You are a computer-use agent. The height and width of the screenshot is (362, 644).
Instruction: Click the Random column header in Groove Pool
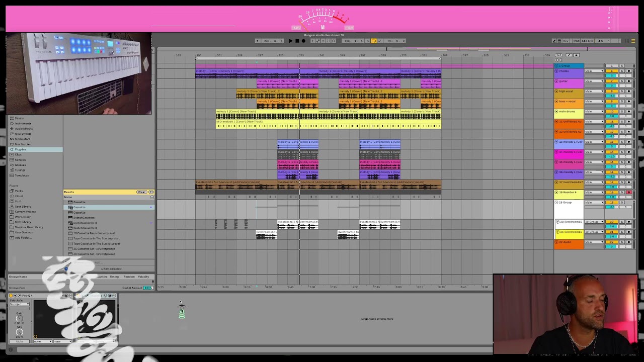(x=129, y=277)
